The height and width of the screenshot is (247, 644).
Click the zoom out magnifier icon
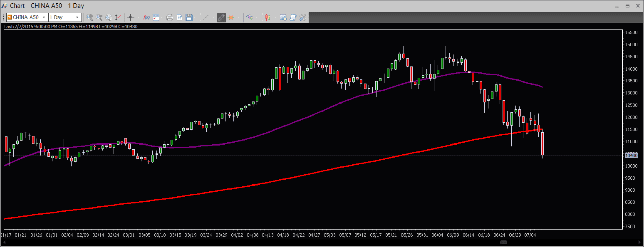point(99,17)
